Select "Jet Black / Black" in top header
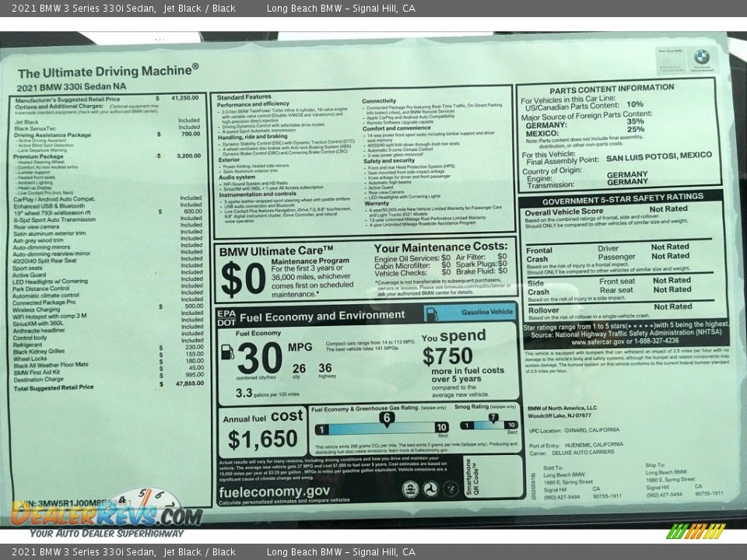The width and height of the screenshot is (747, 560). tap(200, 8)
